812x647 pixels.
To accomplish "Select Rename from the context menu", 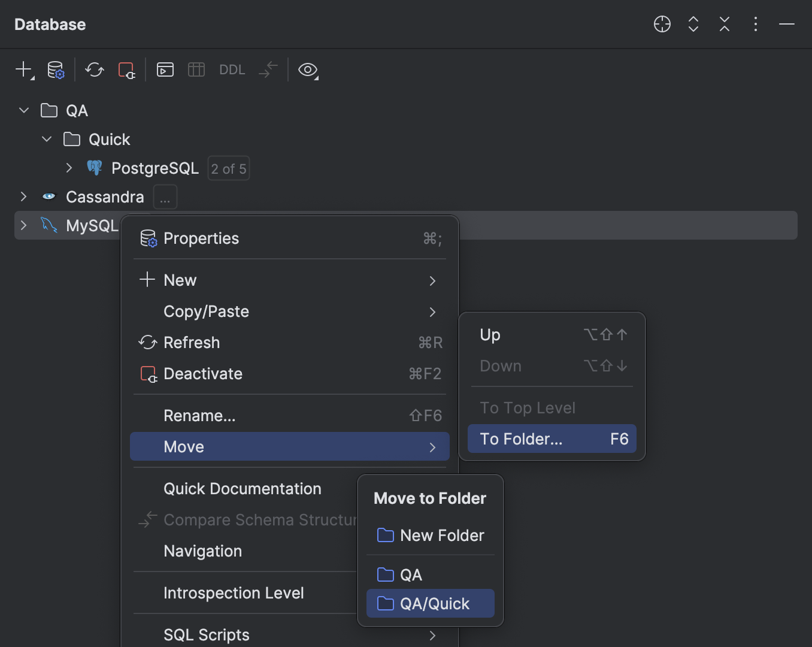I will tap(199, 415).
